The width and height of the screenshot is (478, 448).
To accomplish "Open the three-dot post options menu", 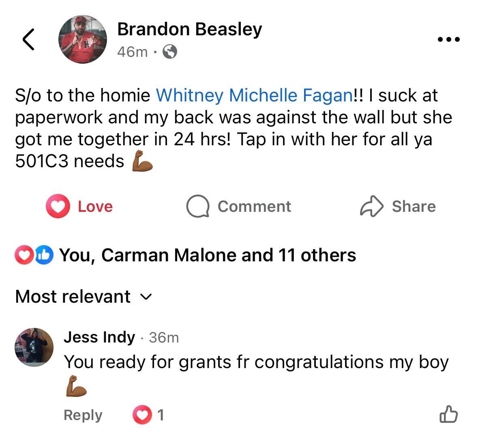I will point(449,40).
